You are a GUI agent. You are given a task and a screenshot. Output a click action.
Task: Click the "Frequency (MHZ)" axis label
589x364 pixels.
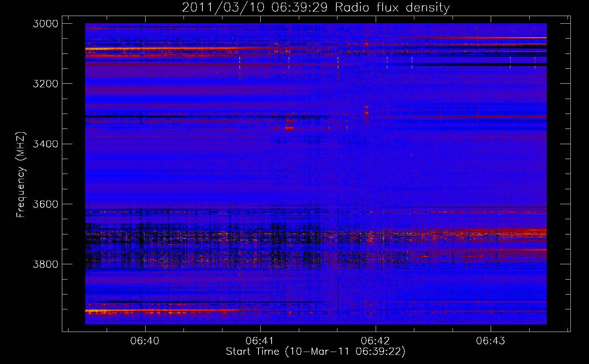21,175
